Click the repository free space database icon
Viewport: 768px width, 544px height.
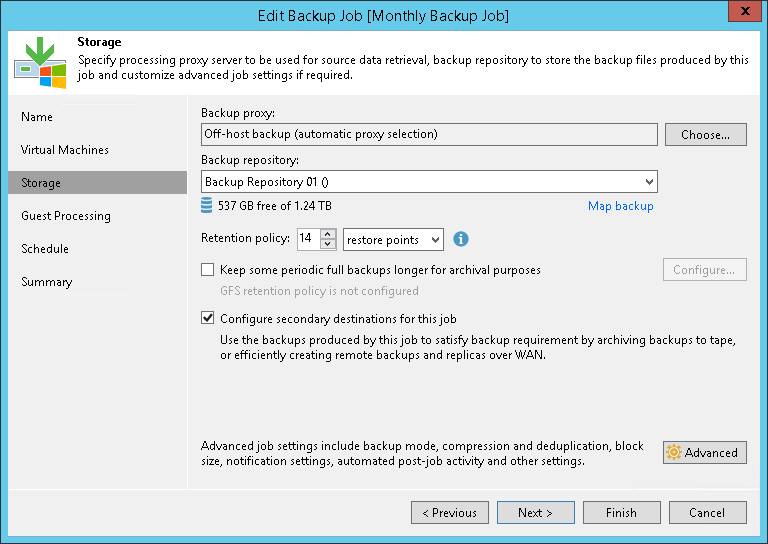tap(207, 206)
